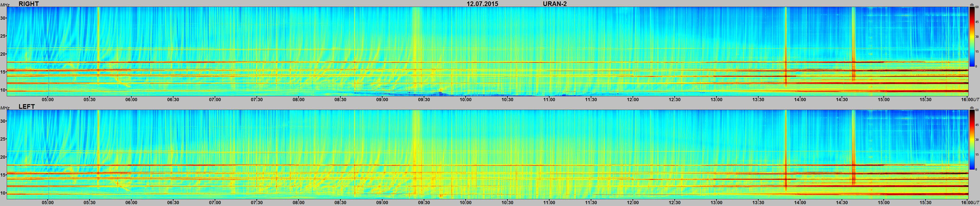Image resolution: width=980 pixels, height=206 pixels.
Task: Click the double burst near 14:38 in LEFT panel
Action: pyautogui.click(x=853, y=148)
